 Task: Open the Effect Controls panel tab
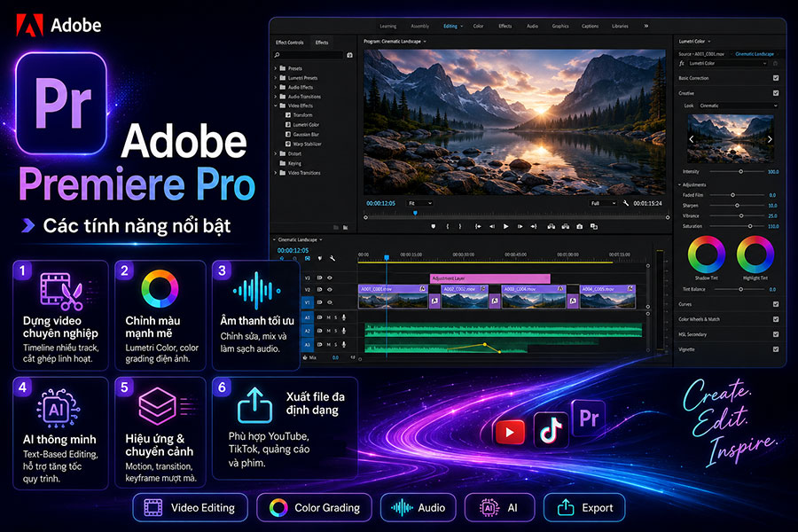click(290, 43)
